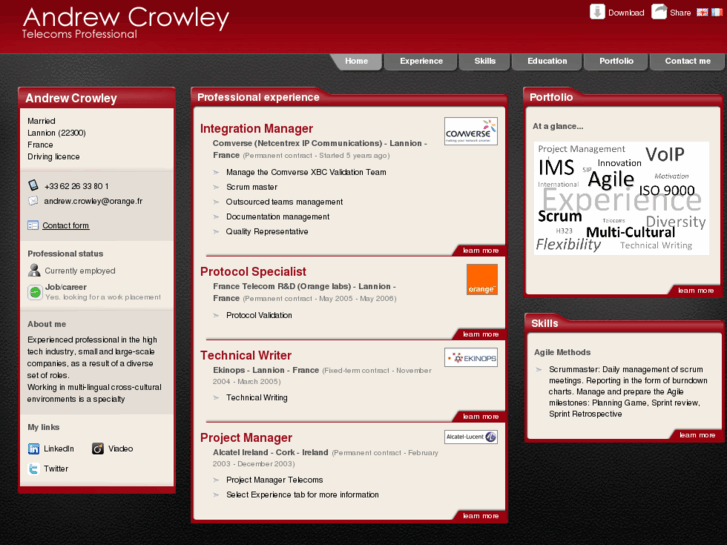Click 'Documentation management' bullet
The image size is (727, 545).
pyautogui.click(x=278, y=217)
